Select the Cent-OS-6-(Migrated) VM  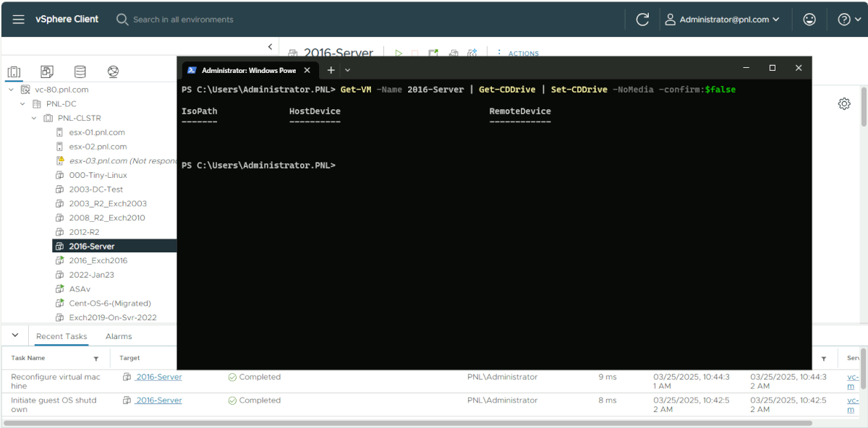point(109,303)
